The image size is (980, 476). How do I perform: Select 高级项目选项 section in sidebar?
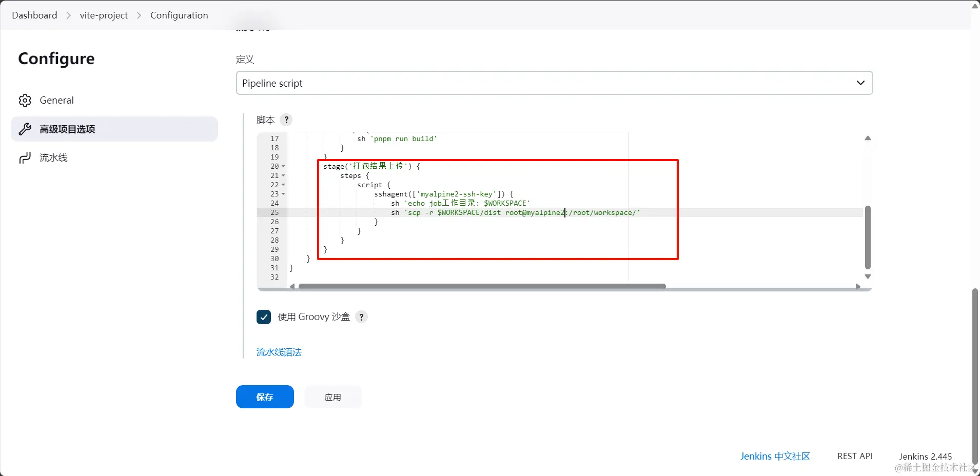pyautogui.click(x=114, y=129)
